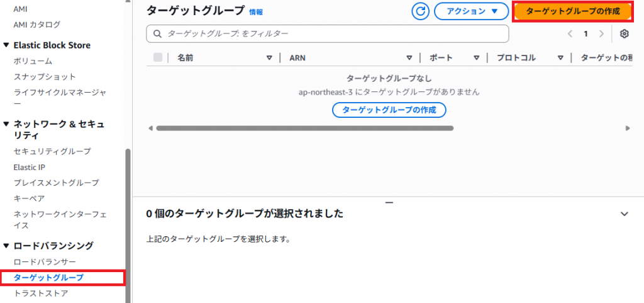The height and width of the screenshot is (303, 644).
Task: Click the horizontal table scrollbar
Action: 304,128
